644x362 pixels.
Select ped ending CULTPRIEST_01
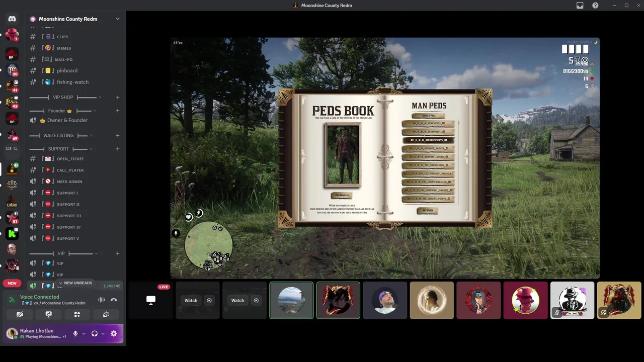pyautogui.click(x=429, y=132)
